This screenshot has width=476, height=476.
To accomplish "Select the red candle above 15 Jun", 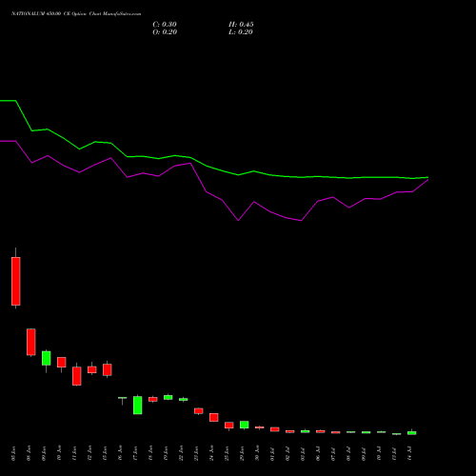I will tap(108, 369).
